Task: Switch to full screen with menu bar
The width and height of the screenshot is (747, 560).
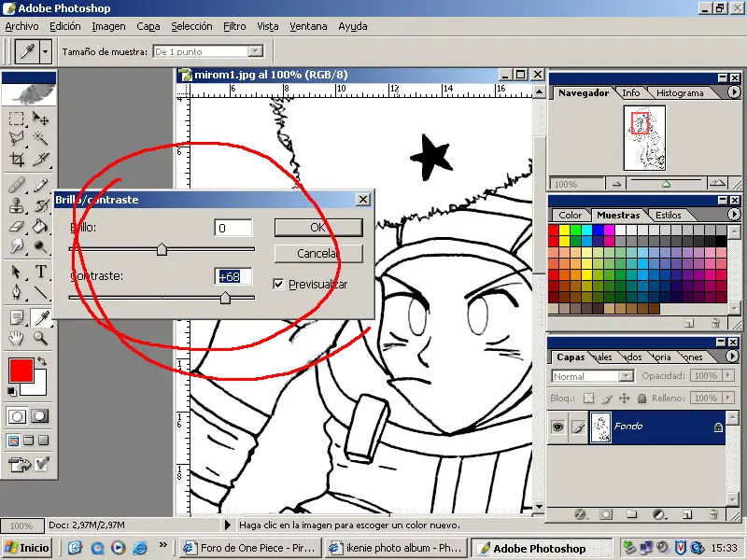Action: [x=29, y=441]
